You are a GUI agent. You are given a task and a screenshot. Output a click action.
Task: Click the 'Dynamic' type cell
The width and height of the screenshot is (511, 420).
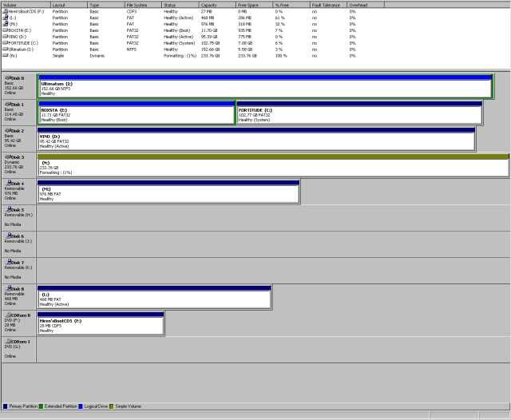[97, 56]
